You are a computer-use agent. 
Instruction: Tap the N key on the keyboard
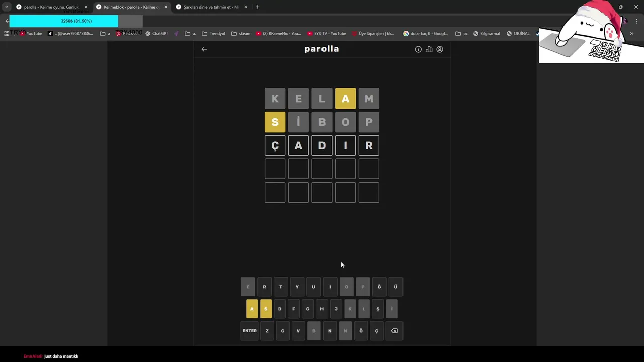[330, 331]
